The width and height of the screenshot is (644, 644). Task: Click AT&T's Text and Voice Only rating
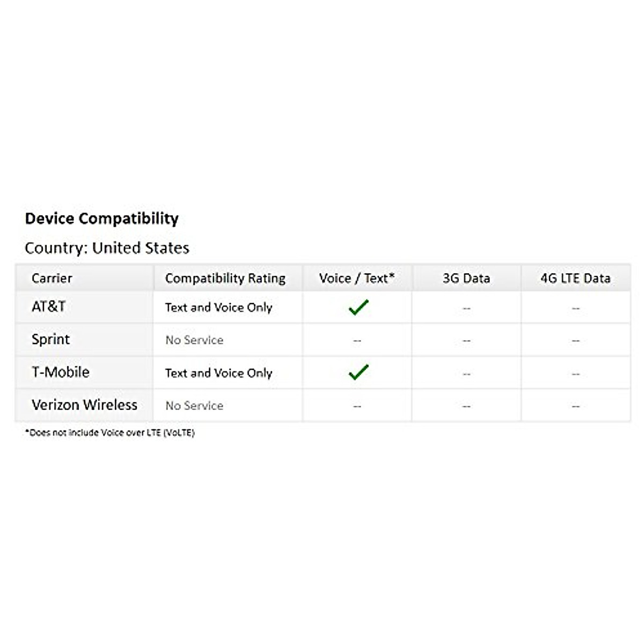[218, 308]
